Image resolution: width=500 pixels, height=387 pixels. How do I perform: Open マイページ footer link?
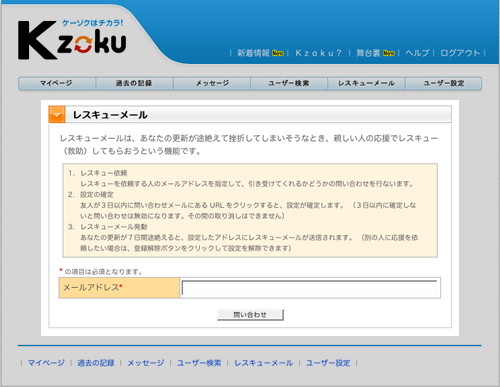pyautogui.click(x=46, y=363)
